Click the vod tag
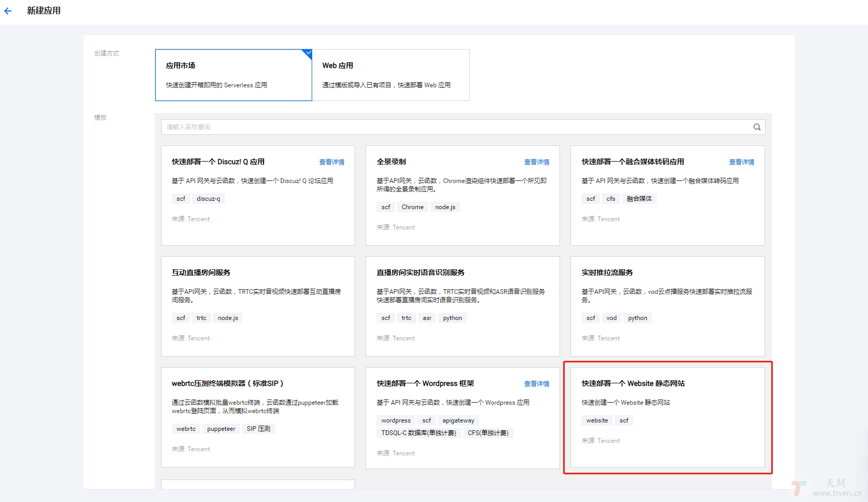This screenshot has width=868, height=502. coord(612,318)
